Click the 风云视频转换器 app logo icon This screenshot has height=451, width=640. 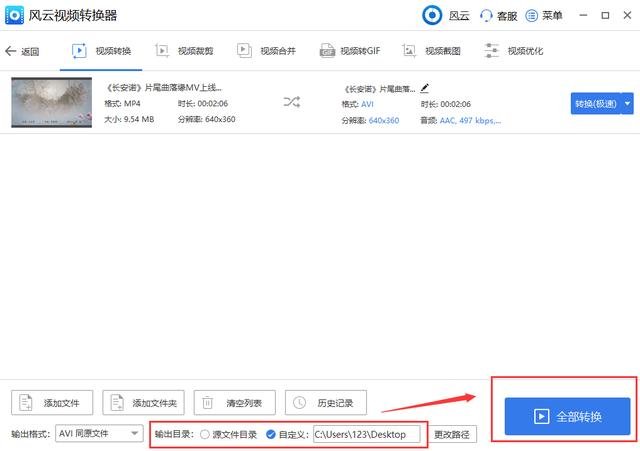[14, 15]
